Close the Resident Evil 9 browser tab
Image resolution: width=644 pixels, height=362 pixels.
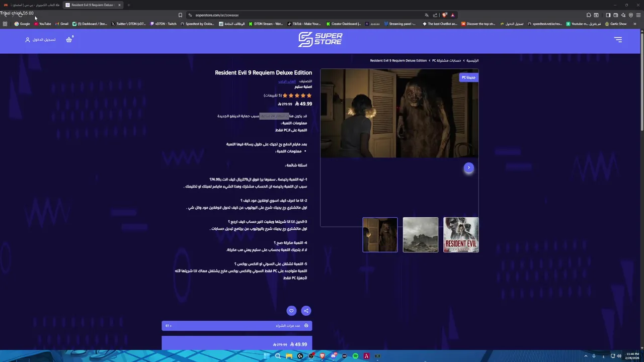[119, 5]
